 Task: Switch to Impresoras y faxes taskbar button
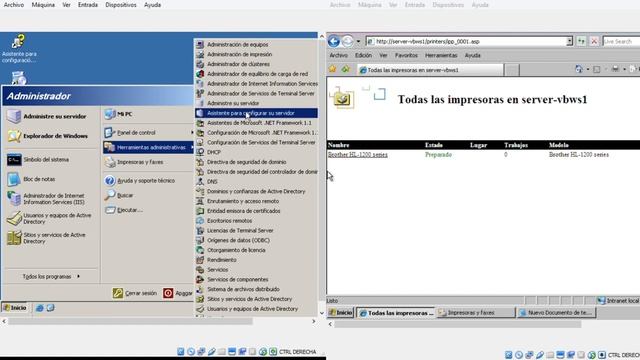click(x=476, y=313)
